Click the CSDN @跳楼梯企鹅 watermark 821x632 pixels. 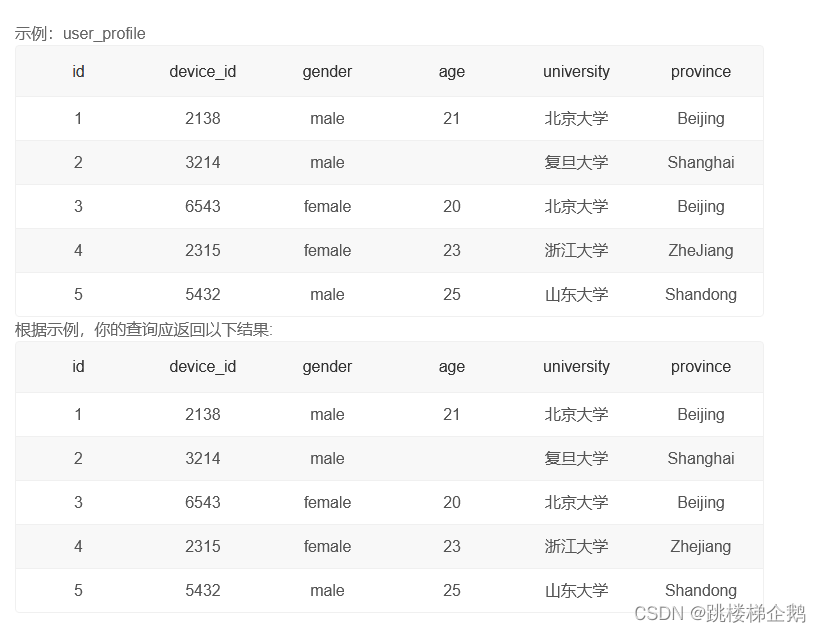(x=719, y=613)
